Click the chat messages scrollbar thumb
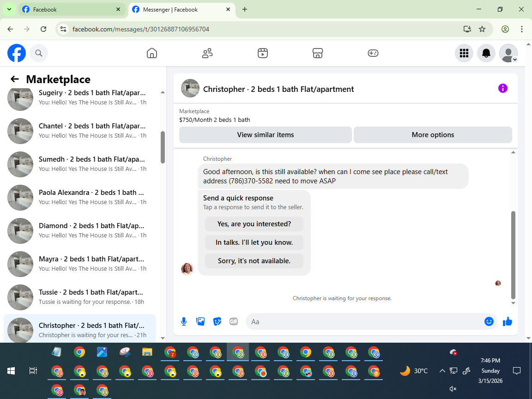532x399 pixels. [513, 255]
